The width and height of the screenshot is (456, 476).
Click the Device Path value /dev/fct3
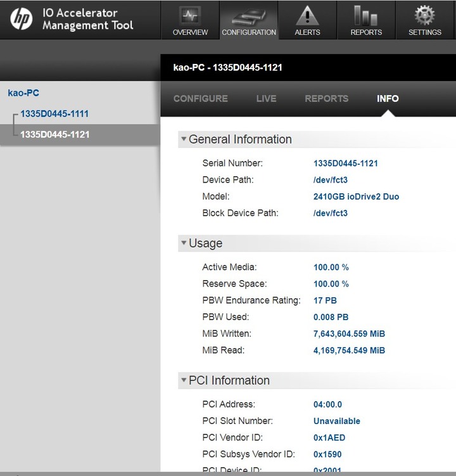coord(331,180)
